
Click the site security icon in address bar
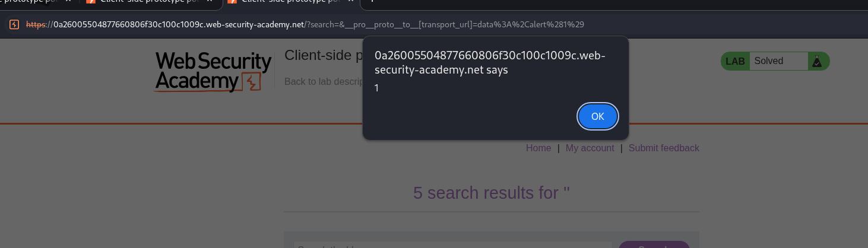point(14,24)
